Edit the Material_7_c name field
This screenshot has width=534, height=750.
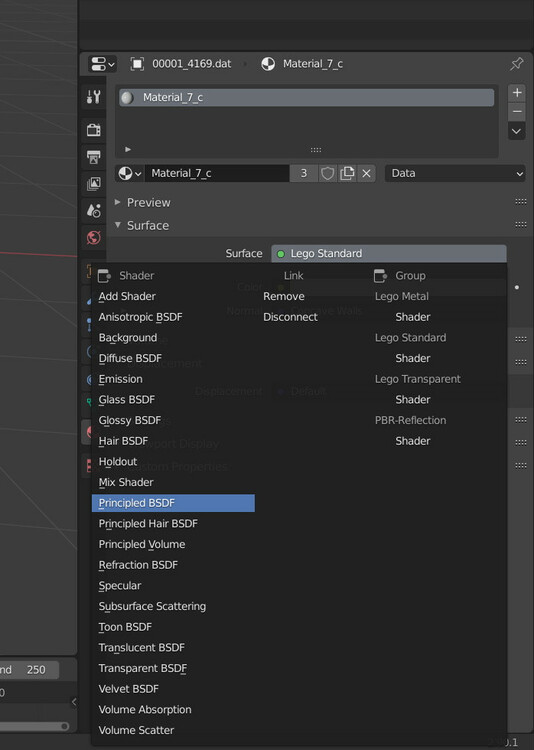tap(217, 173)
